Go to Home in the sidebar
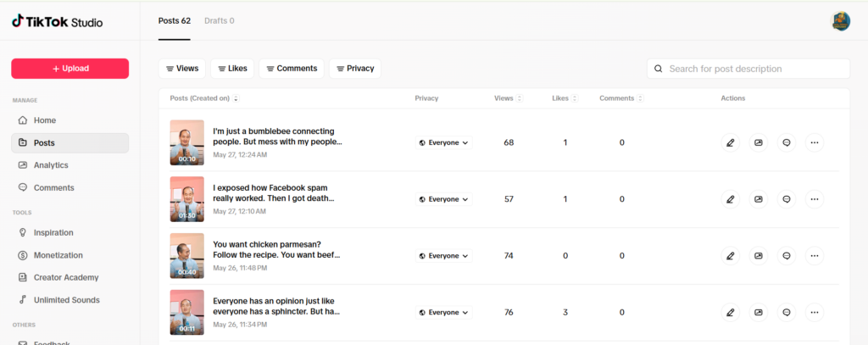Image resolution: width=868 pixels, height=345 pixels. 70,120
